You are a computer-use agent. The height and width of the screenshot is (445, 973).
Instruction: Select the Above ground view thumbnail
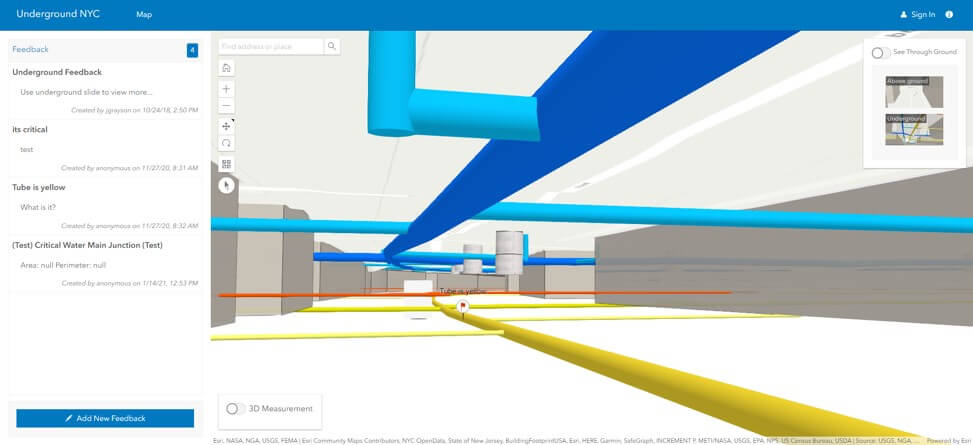(914, 92)
